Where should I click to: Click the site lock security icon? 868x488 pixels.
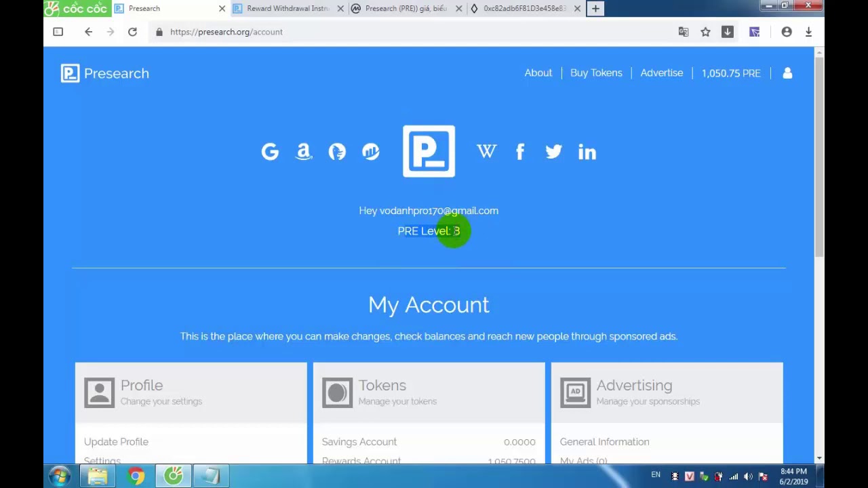159,32
